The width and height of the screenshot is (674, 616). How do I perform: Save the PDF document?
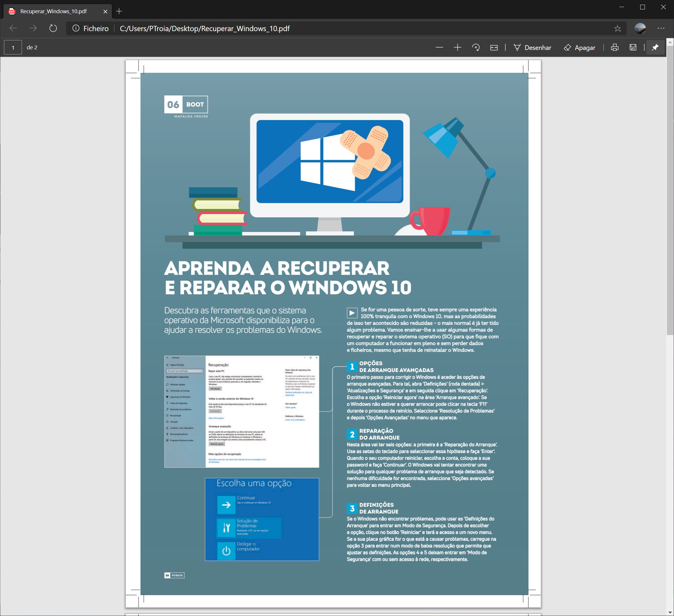click(x=633, y=48)
